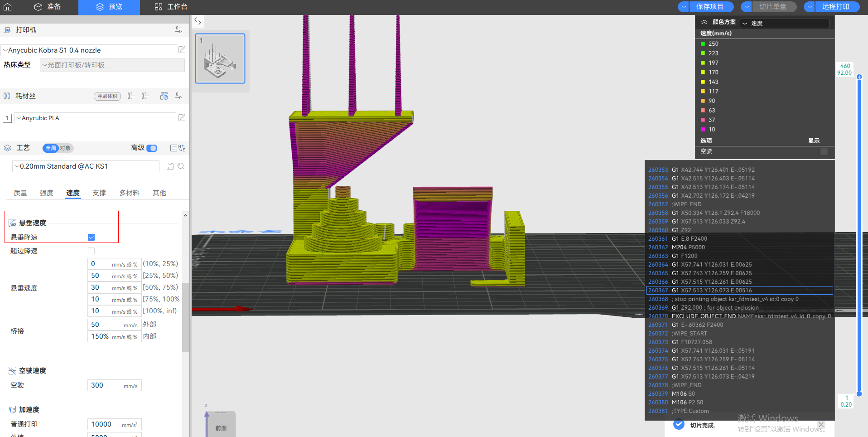The image size is (868, 437).
Task: Switch to the Preview tab
Action: point(109,7)
